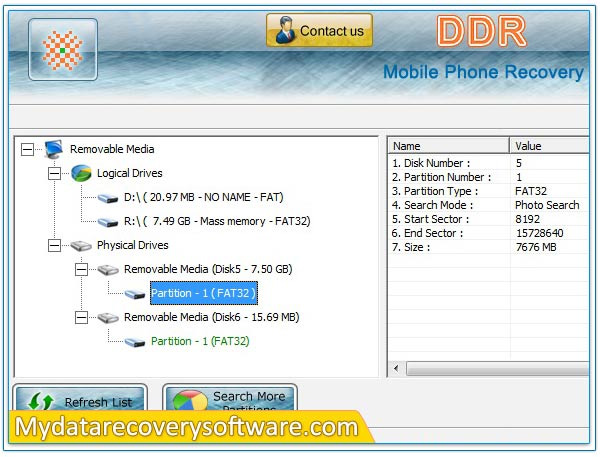
Task: Collapse the Removable Media root node
Action: click(x=27, y=149)
